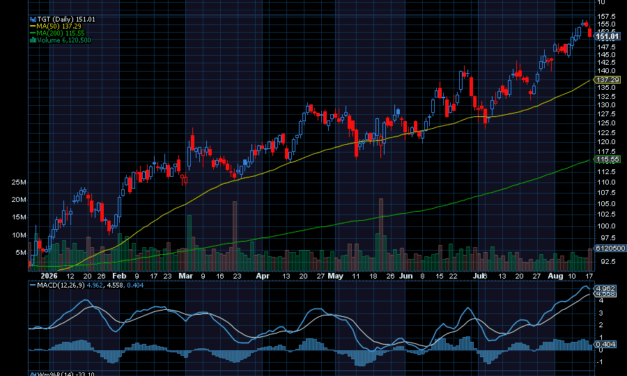This screenshot has width=627, height=376.
Task: Click the Aug month label on date axis
Action: (555, 276)
